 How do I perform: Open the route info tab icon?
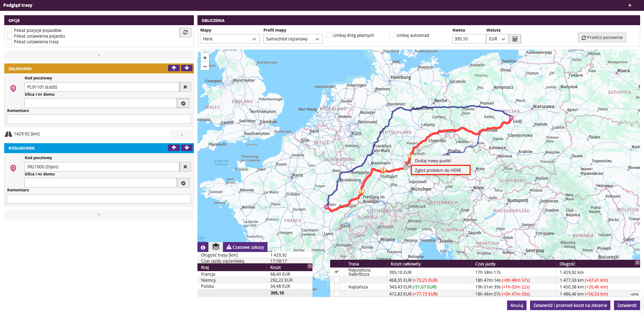tap(203, 247)
